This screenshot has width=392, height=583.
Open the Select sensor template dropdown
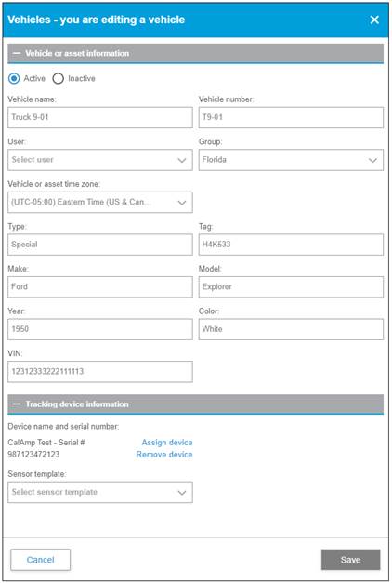tap(100, 492)
